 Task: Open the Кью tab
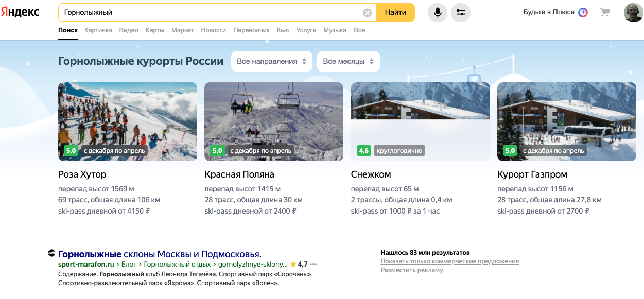coord(283,30)
